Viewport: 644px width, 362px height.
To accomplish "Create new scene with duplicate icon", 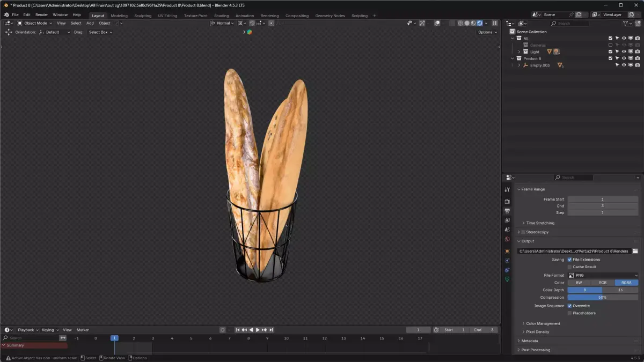I will [x=579, y=15].
